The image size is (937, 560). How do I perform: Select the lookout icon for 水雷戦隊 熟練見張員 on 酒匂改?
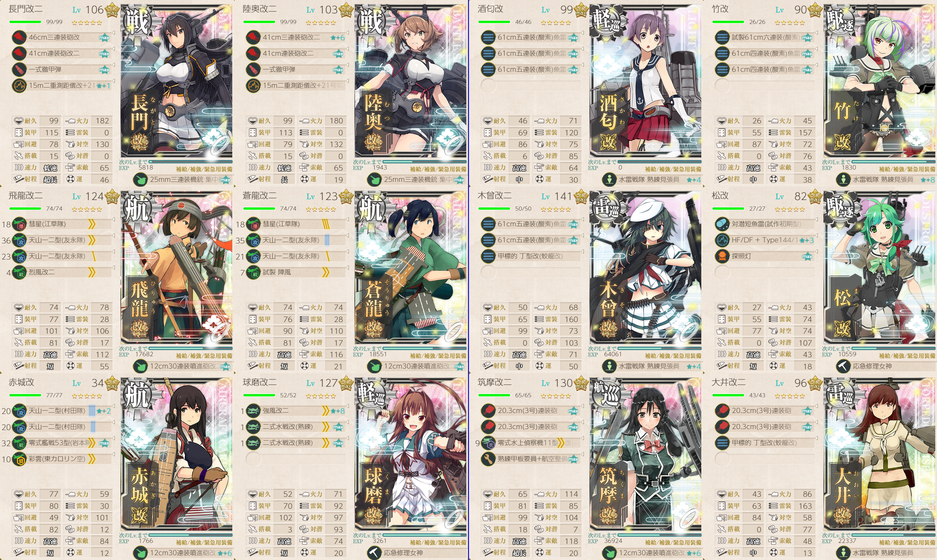609,179
